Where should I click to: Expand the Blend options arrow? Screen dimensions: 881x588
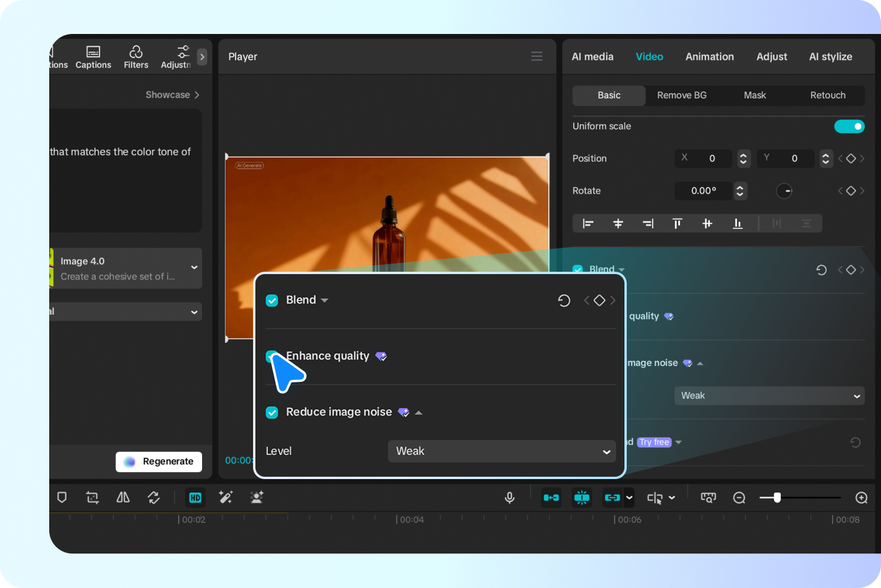[x=325, y=300]
